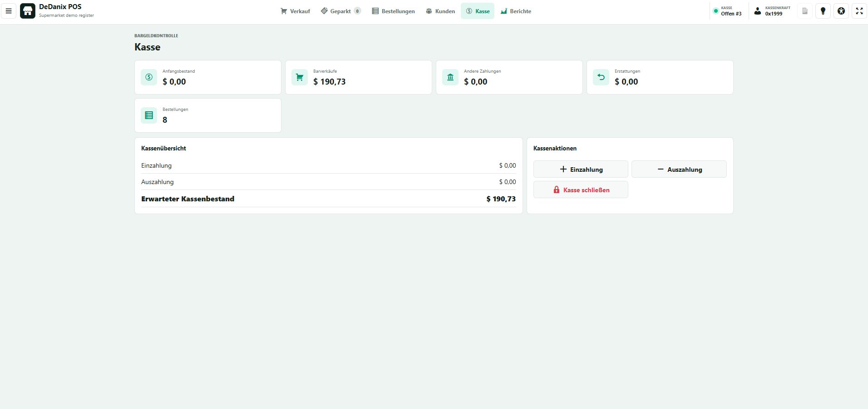Switch to the Bestellungen tab
The width and height of the screenshot is (868, 409).
(393, 11)
